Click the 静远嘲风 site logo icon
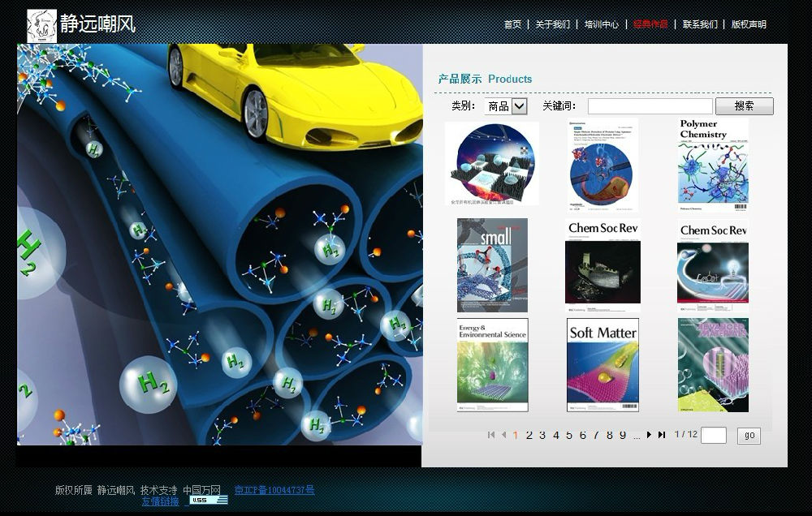 42,26
